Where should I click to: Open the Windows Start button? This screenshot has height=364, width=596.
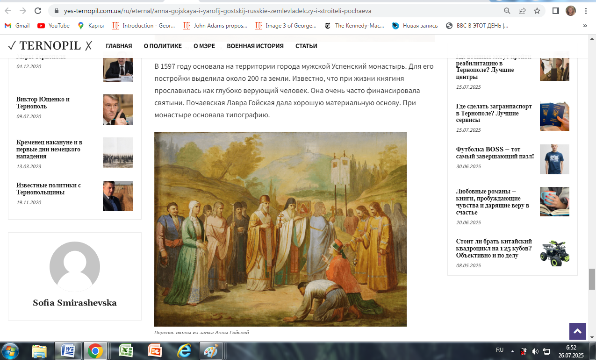(10, 351)
